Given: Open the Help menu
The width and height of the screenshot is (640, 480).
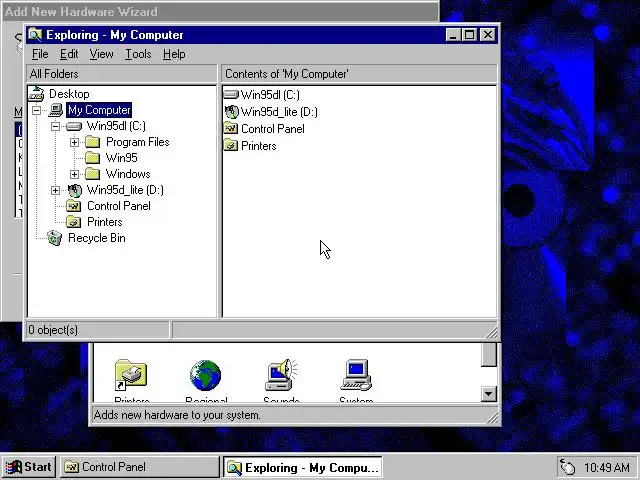Looking at the screenshot, I should [174, 54].
